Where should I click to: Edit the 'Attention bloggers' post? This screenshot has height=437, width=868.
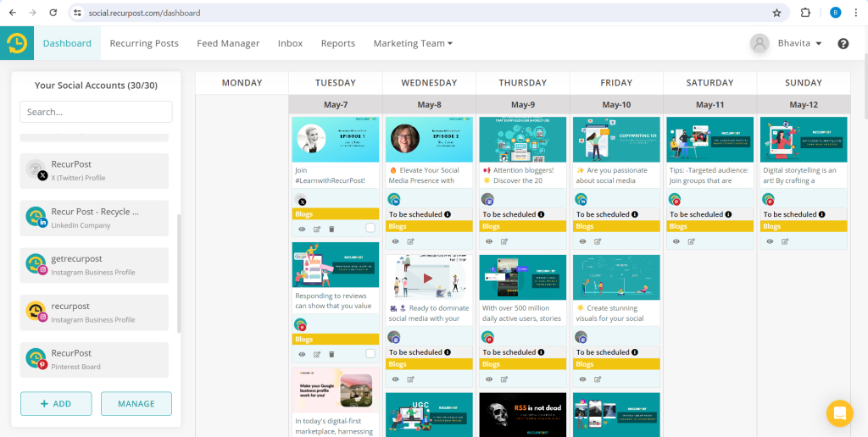tap(504, 241)
